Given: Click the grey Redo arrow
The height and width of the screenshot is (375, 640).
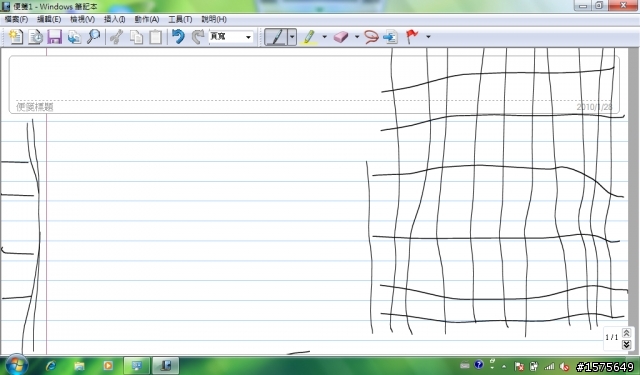Looking at the screenshot, I should click(x=198, y=37).
